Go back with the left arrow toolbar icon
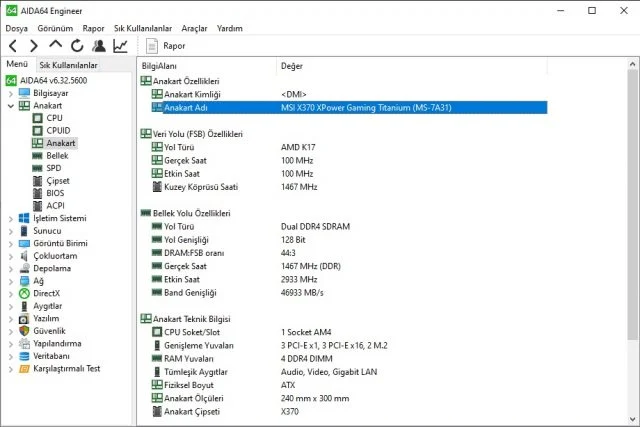Image resolution: width=640 pixels, height=427 pixels. click(x=13, y=46)
